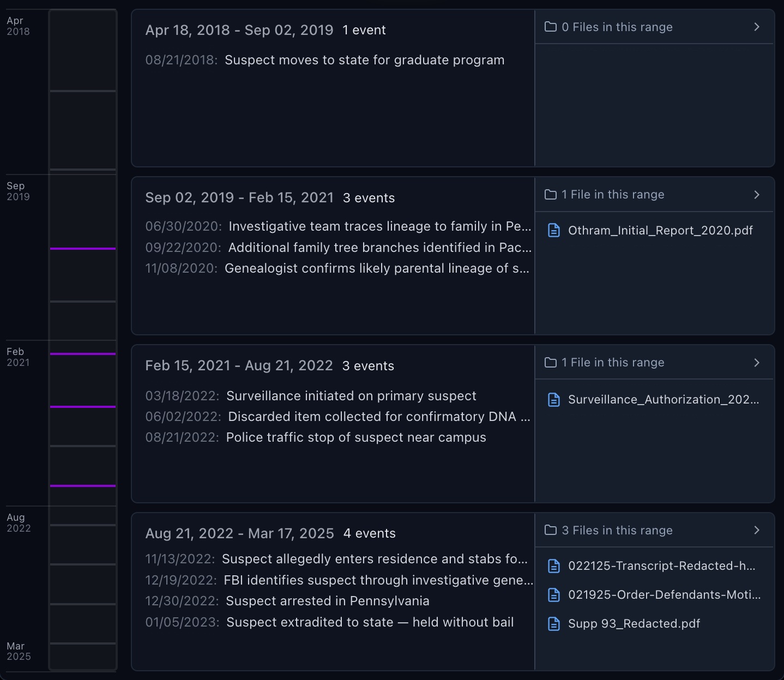
Task: Click the document icon beside Othram_Initial_Report_2020.pdf
Action: (x=553, y=231)
